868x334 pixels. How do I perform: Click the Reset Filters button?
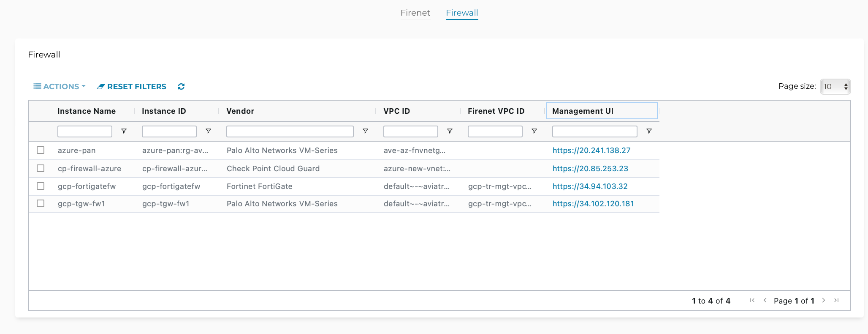click(132, 86)
